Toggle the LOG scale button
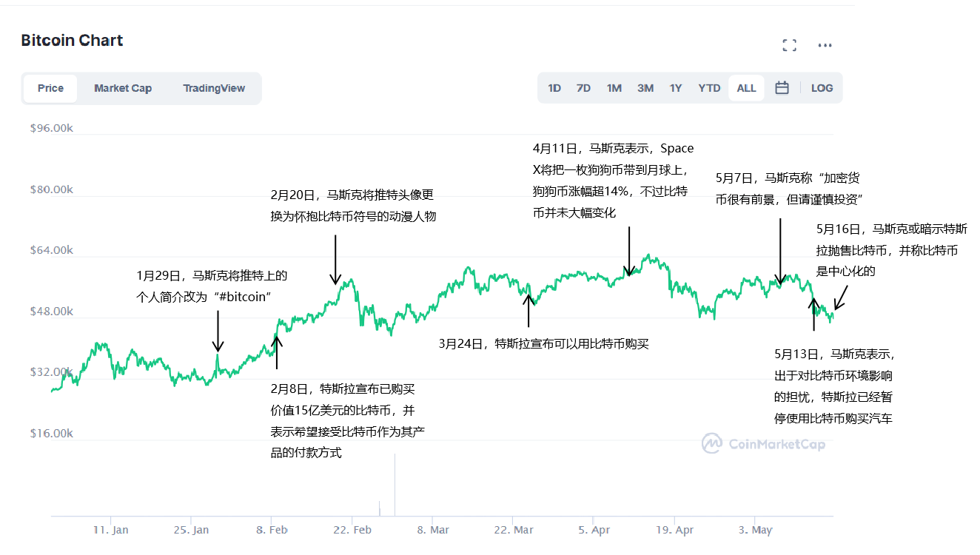 click(x=822, y=88)
